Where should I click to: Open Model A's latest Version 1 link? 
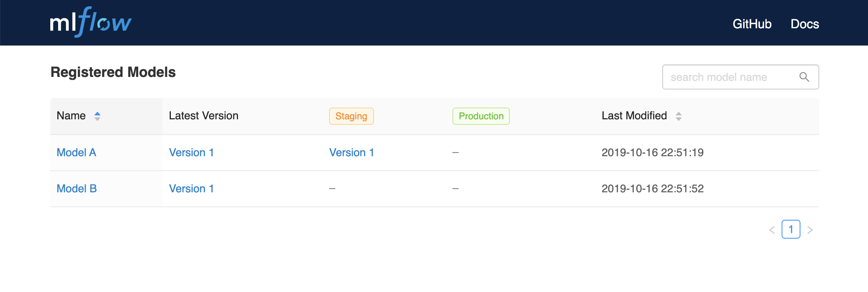point(191,153)
